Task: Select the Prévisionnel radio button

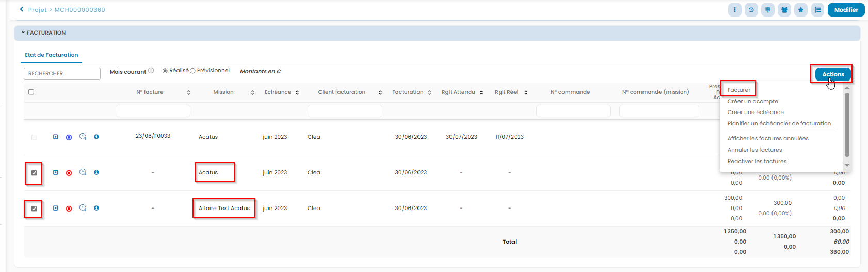Action: pyautogui.click(x=192, y=71)
